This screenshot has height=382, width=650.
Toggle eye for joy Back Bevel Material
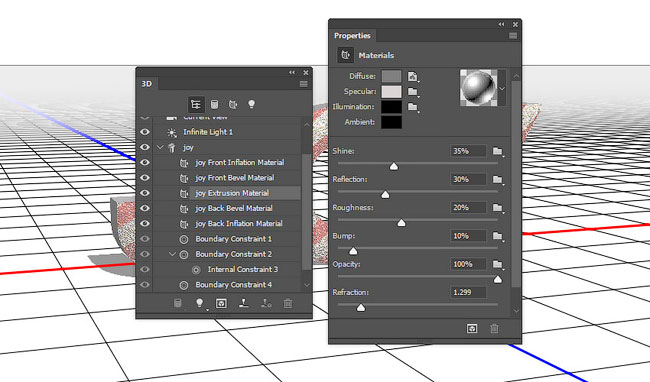(x=144, y=208)
